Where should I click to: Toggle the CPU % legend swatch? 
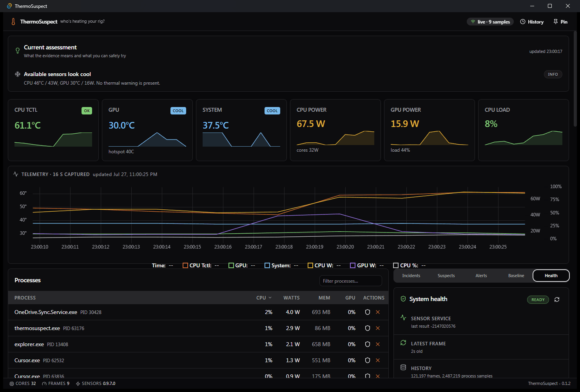396,265
